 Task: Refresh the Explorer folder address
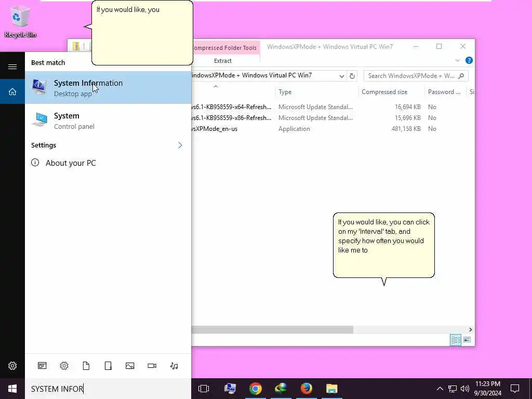352,76
